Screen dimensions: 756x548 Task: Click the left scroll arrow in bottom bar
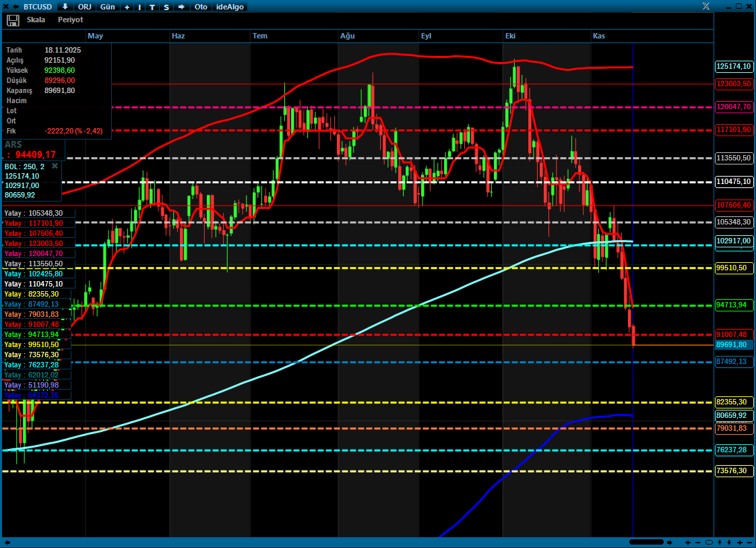(7, 543)
